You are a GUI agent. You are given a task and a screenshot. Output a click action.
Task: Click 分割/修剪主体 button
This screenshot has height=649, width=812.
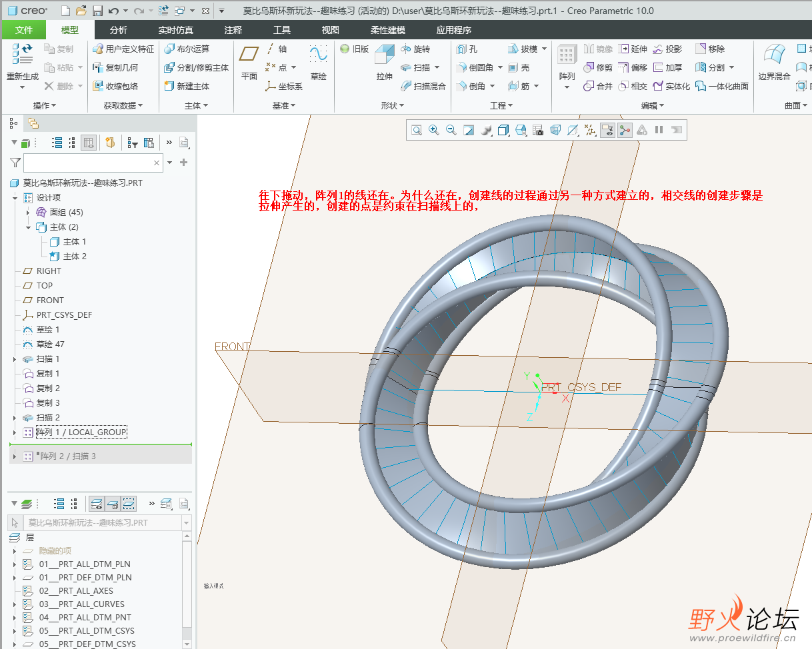tap(196, 67)
